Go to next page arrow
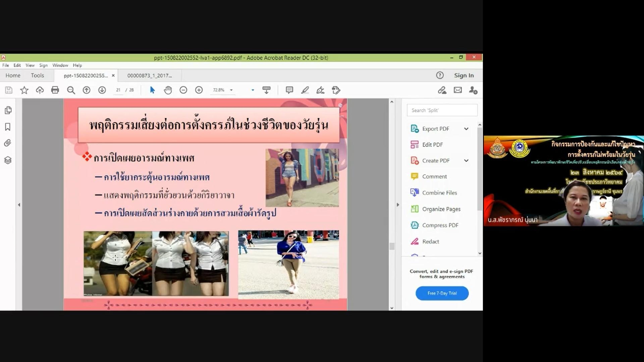Screen dimensions: 644x362 point(102,90)
